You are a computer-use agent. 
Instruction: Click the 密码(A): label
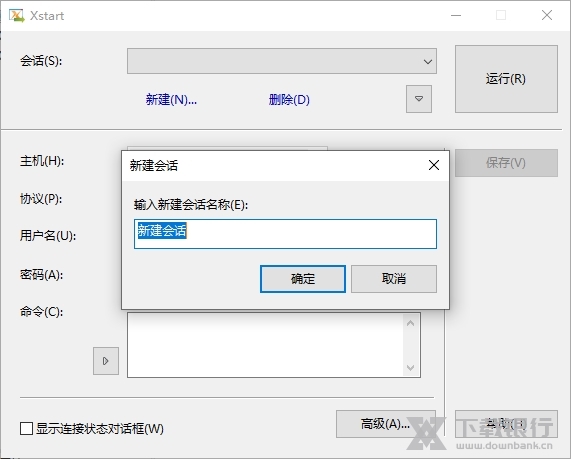[x=41, y=274]
